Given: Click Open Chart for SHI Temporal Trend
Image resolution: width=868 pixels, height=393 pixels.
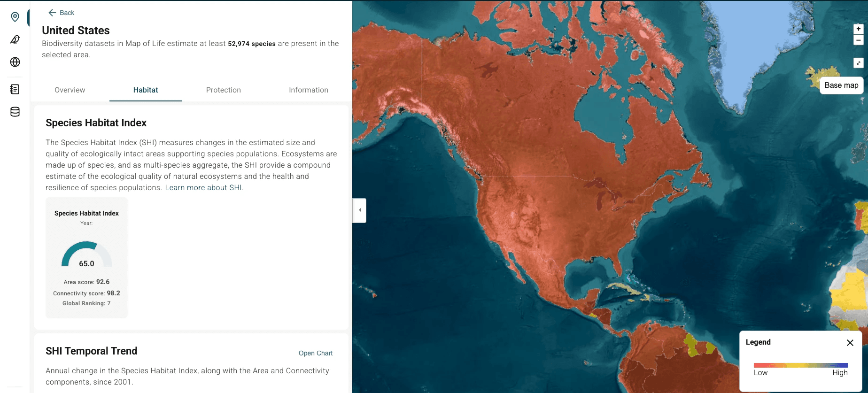Looking at the screenshot, I should (315, 353).
